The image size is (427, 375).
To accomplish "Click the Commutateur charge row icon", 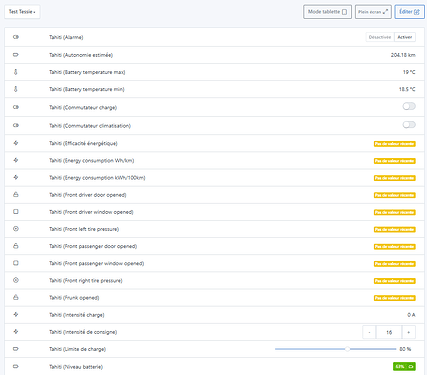I will [16, 107].
